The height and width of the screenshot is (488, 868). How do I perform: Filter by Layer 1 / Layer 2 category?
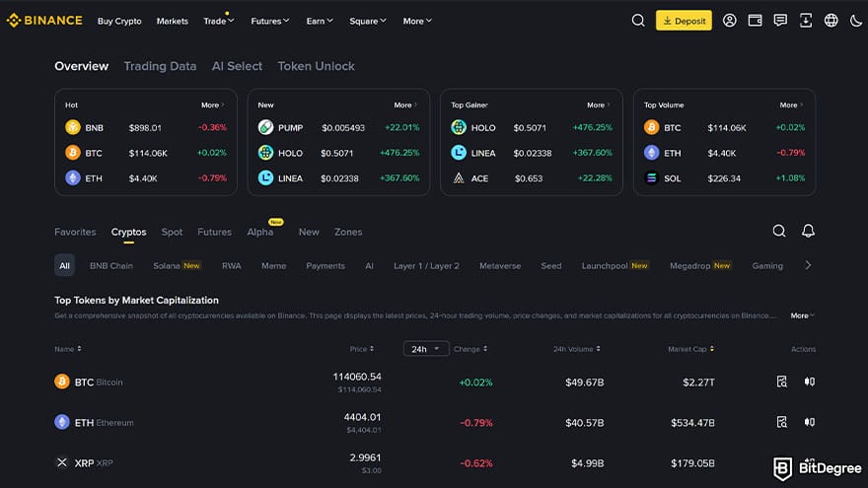(426, 265)
